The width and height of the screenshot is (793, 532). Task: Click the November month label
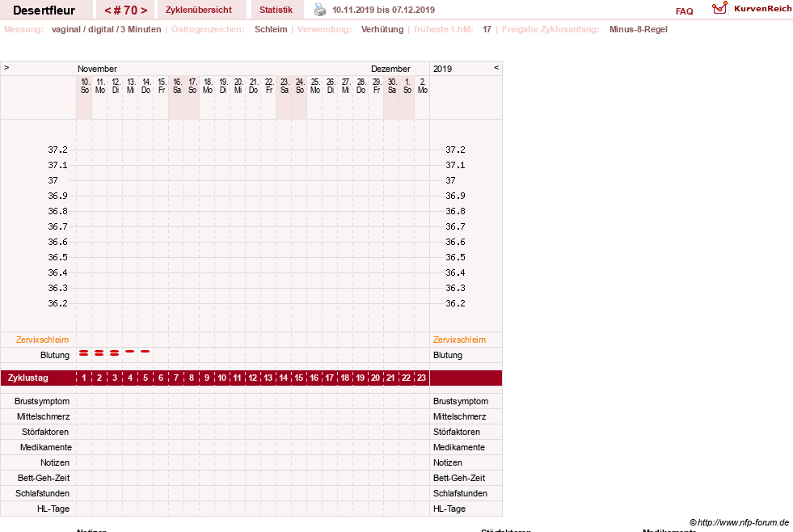97,69
